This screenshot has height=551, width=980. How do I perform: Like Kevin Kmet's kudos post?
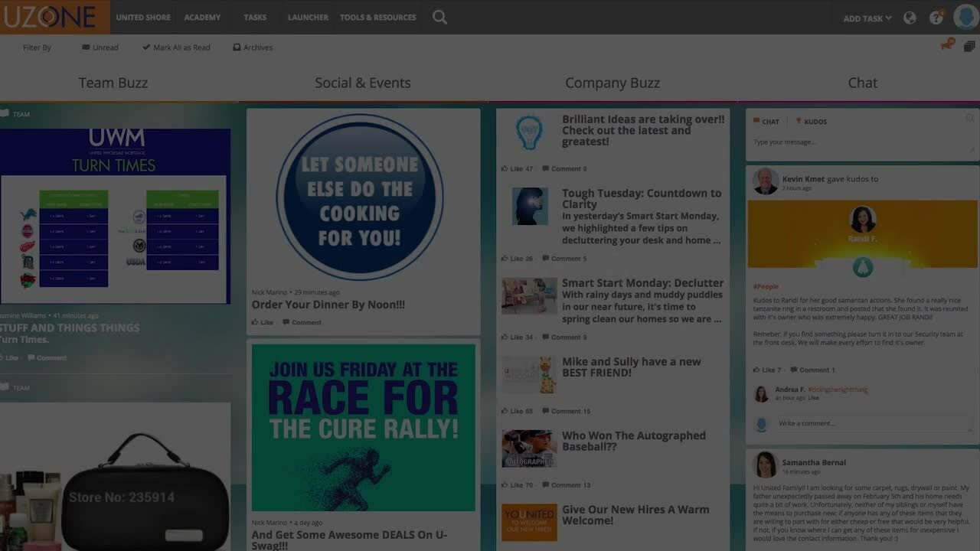767,370
